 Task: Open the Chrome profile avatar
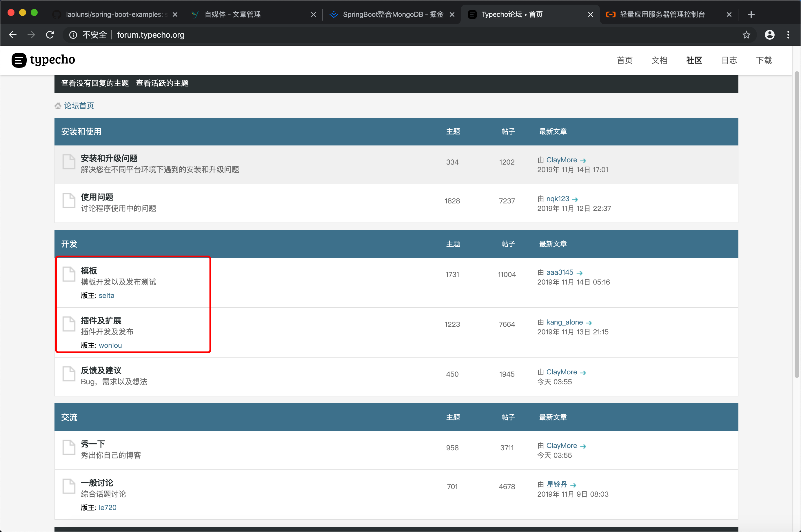(x=769, y=34)
